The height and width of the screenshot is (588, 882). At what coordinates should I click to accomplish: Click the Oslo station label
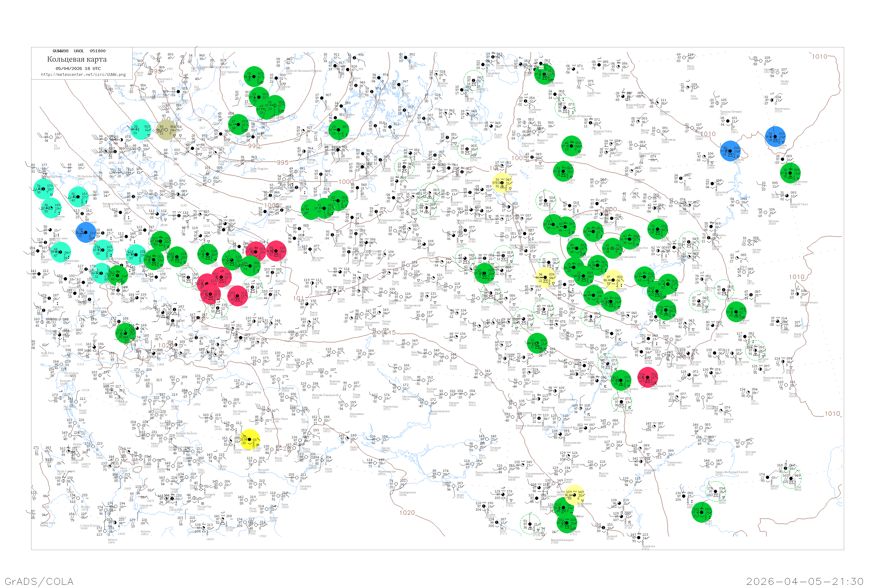196,87
